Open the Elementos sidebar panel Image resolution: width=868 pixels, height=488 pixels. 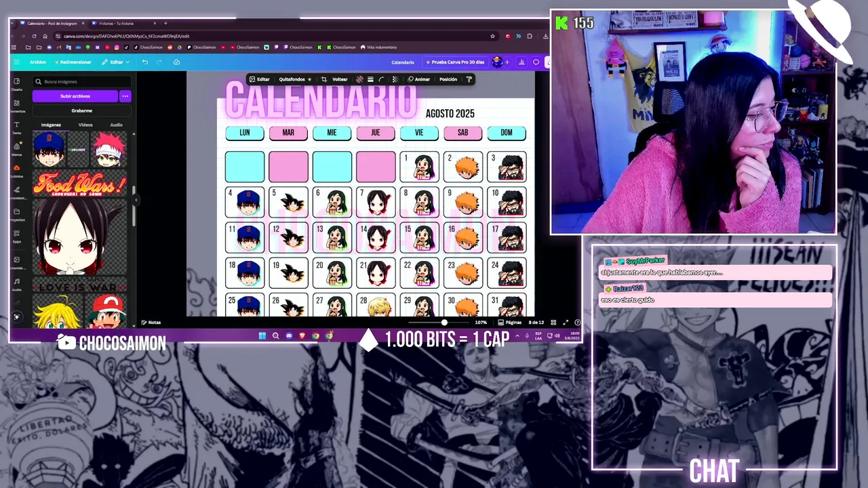point(16,106)
